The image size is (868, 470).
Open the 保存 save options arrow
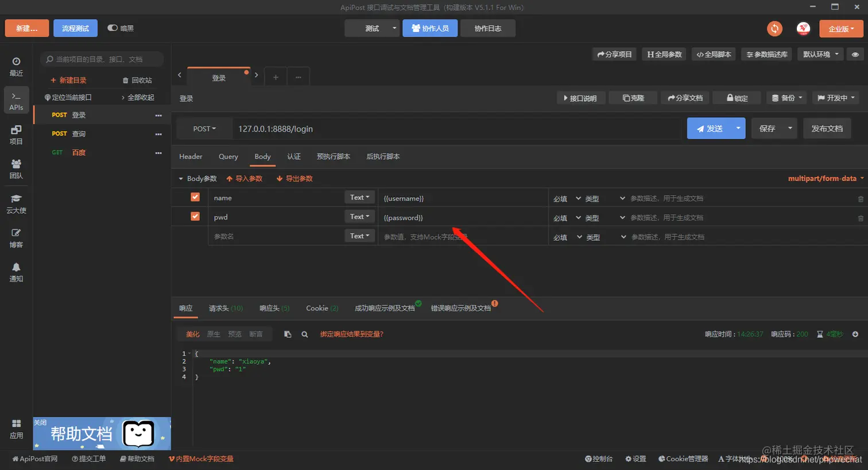(790, 129)
